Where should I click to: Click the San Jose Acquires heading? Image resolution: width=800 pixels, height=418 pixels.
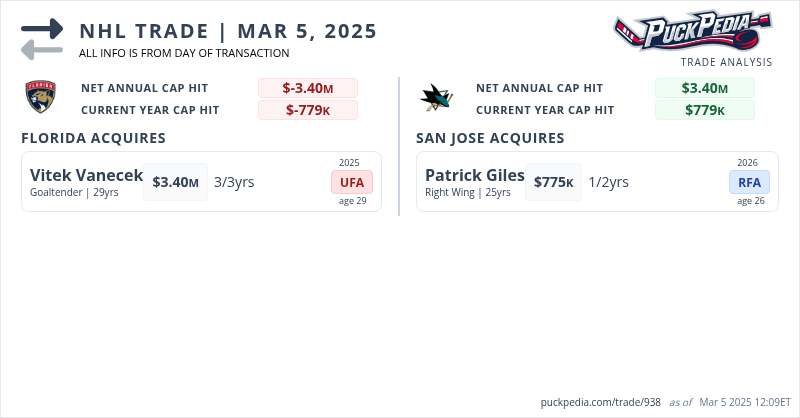click(x=490, y=138)
